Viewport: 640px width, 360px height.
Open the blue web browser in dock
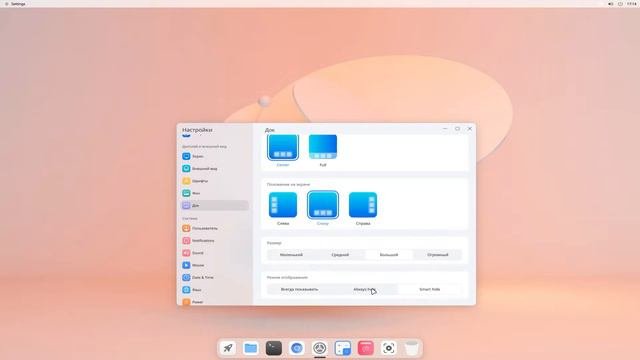[297, 348]
